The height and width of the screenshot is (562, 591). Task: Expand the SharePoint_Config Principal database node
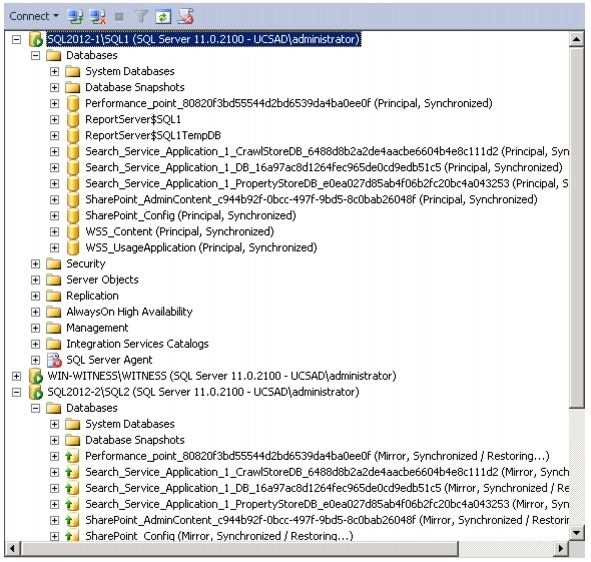tap(54, 216)
